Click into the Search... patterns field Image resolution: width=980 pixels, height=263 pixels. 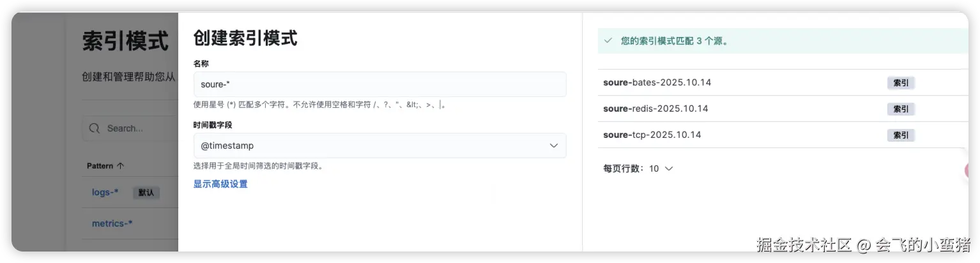tap(137, 128)
